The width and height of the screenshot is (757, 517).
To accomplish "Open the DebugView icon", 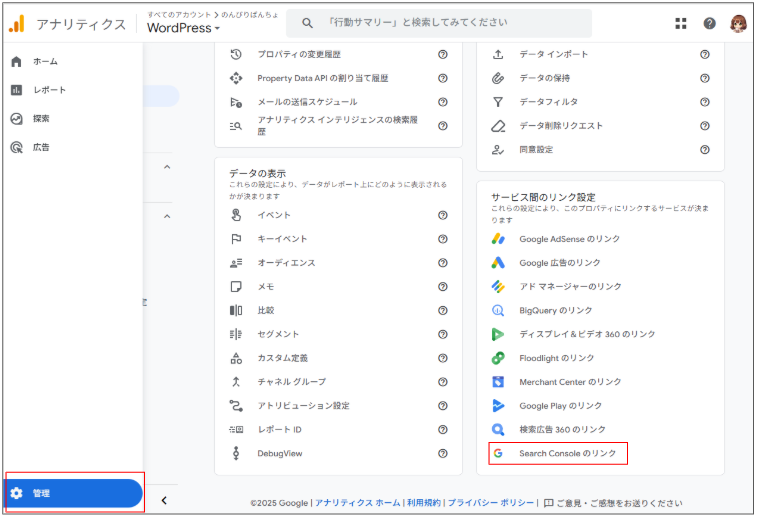I will click(x=236, y=453).
